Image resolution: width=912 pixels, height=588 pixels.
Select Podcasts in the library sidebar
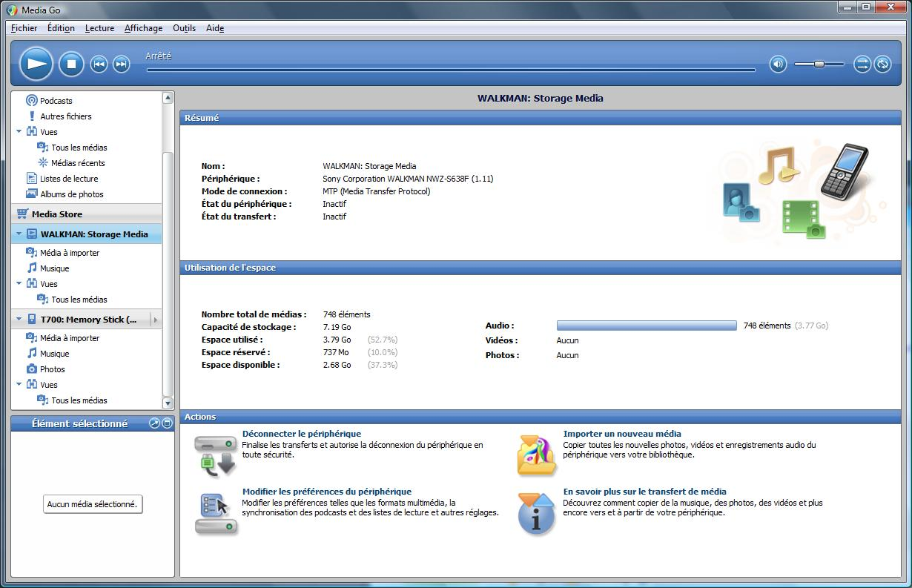click(56, 101)
